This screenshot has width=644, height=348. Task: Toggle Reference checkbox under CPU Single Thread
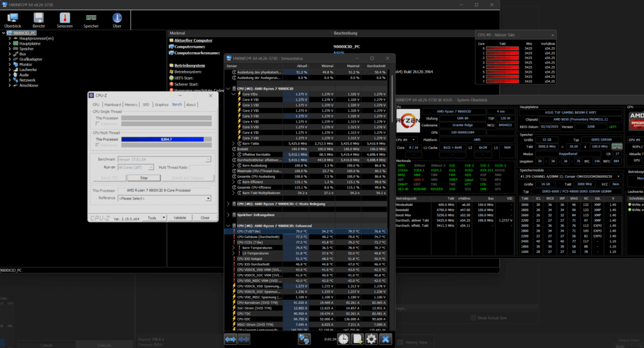97,124
